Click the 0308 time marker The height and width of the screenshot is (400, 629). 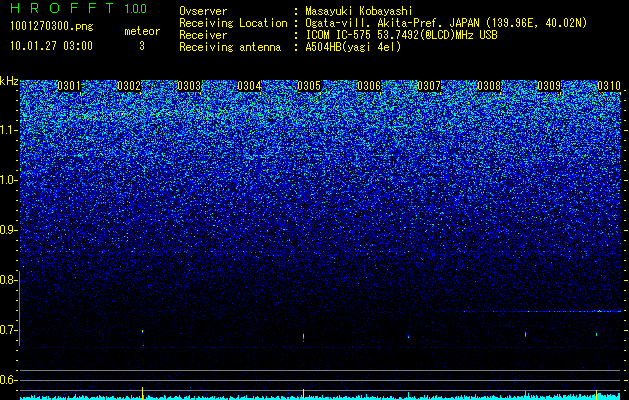coord(489,86)
